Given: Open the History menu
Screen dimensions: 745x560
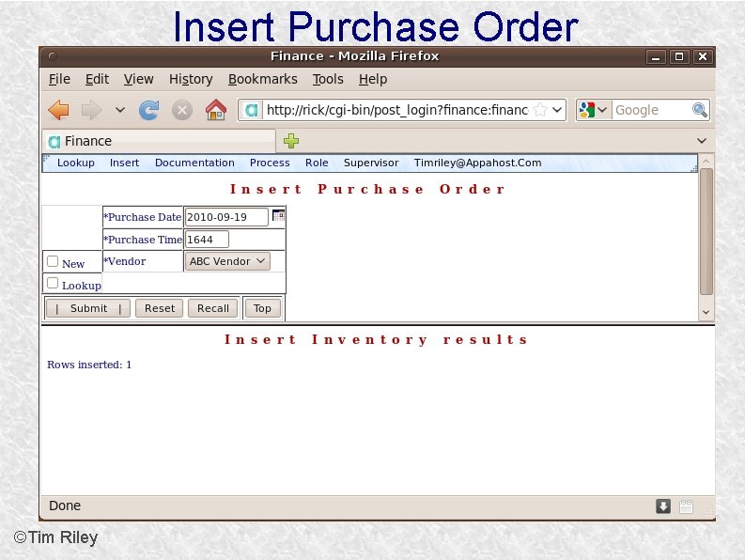Looking at the screenshot, I should point(191,79).
